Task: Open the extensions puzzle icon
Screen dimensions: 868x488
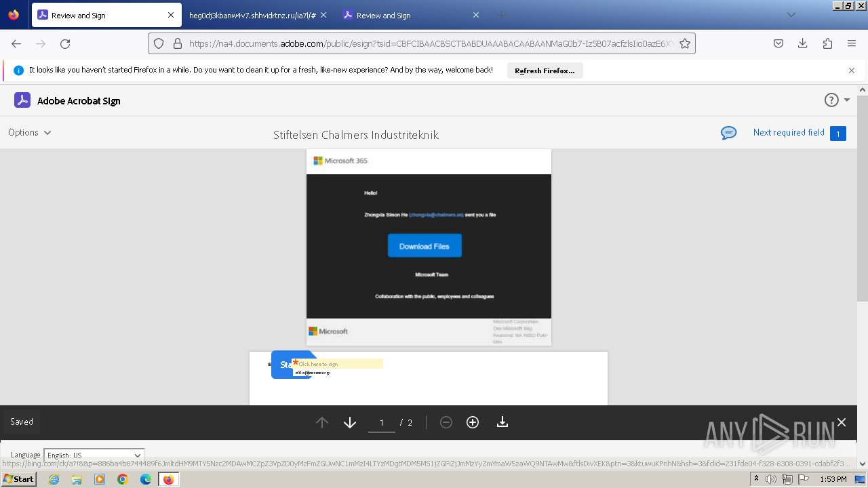Action: click(827, 43)
